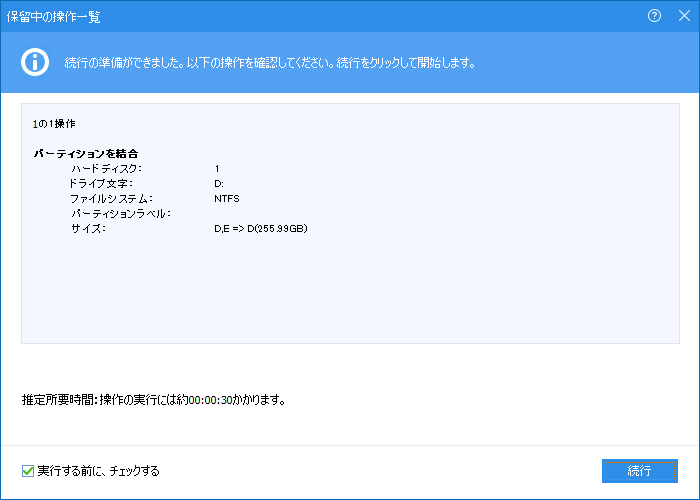The height and width of the screenshot is (500, 700).
Task: Click the D,E => D(255.99GB) size value
Action: pyautogui.click(x=261, y=229)
